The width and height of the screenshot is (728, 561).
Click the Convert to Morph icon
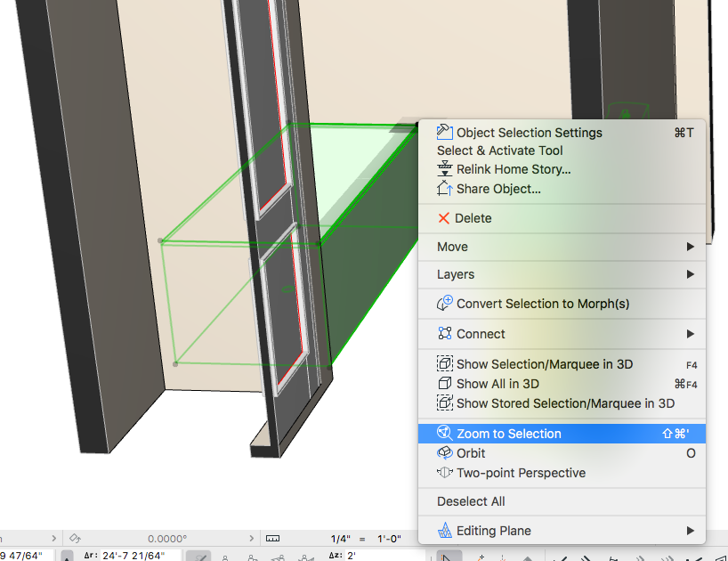[x=444, y=303]
